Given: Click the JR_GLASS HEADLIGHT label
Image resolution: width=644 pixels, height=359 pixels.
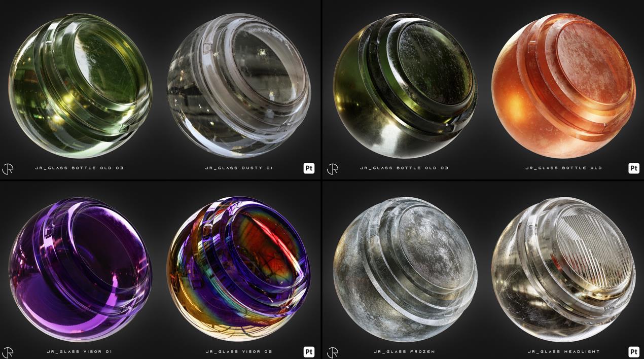Looking at the screenshot, I should (x=563, y=351).
